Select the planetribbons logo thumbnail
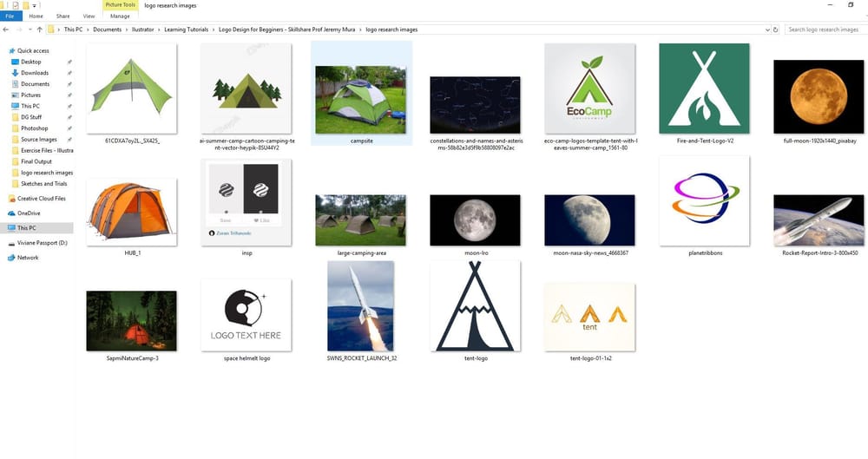Viewport: 868px width, 459px height. 704,201
